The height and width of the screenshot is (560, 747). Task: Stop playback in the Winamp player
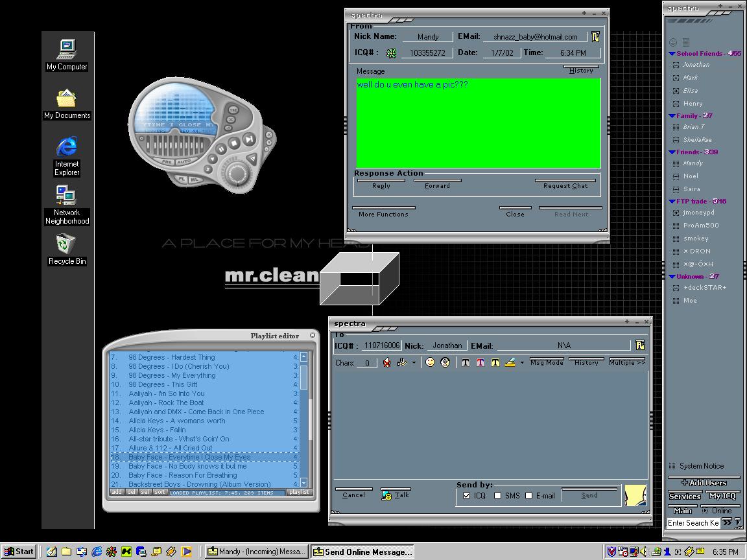point(234,143)
